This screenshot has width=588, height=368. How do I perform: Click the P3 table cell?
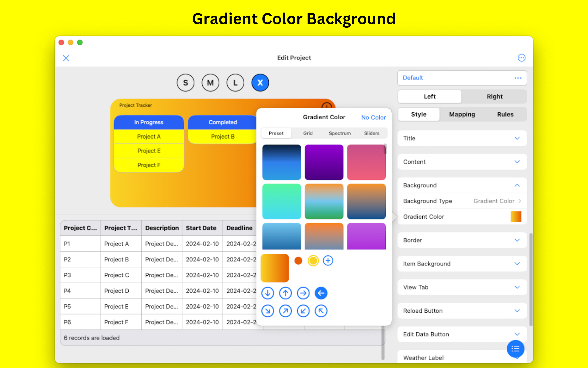80,275
